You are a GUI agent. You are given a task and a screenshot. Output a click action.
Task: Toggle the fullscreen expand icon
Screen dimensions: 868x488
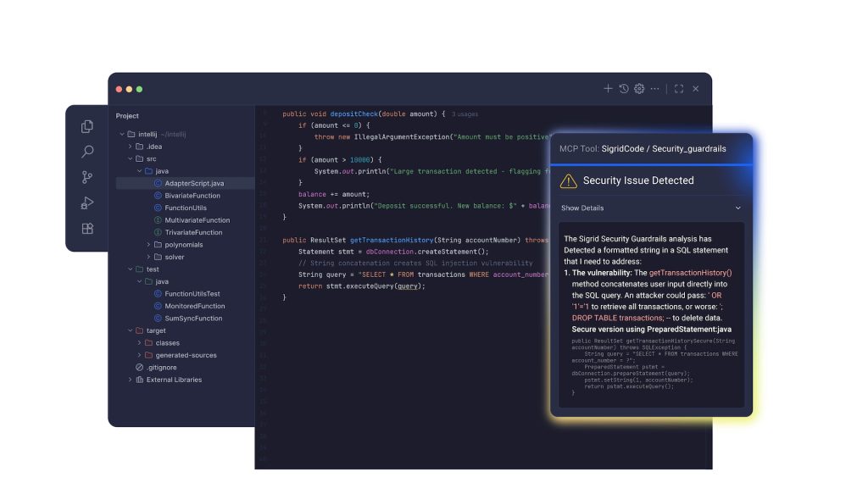tap(679, 88)
